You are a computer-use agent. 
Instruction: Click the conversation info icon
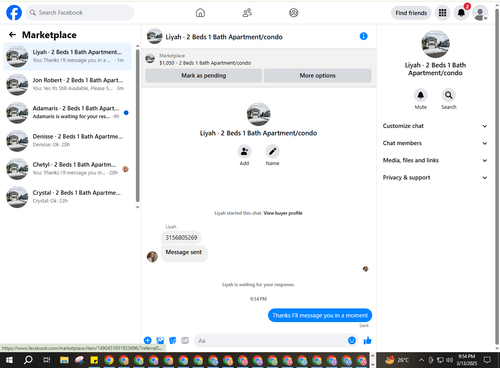point(364,36)
